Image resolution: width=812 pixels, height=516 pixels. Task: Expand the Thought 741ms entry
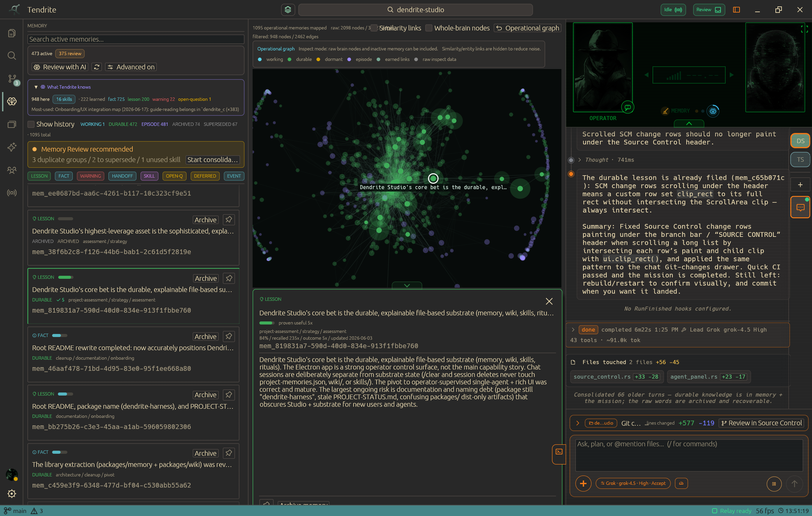click(x=579, y=160)
